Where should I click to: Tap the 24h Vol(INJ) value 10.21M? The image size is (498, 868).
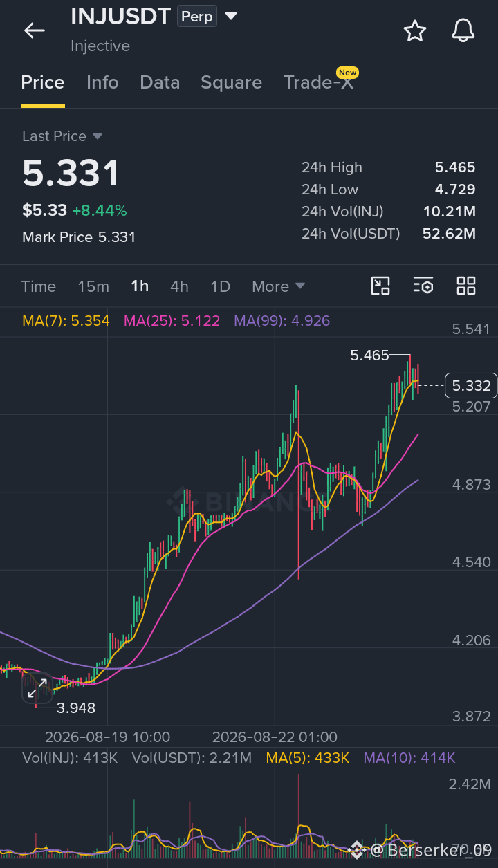coord(450,212)
